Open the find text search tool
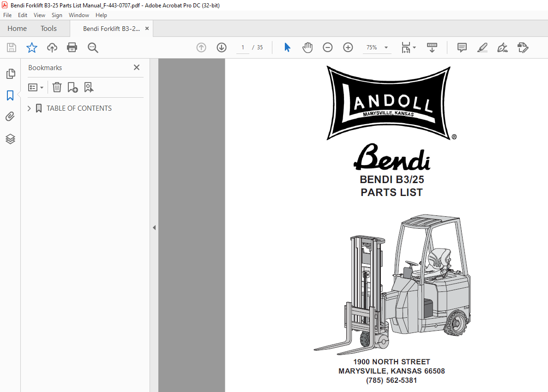 93,48
